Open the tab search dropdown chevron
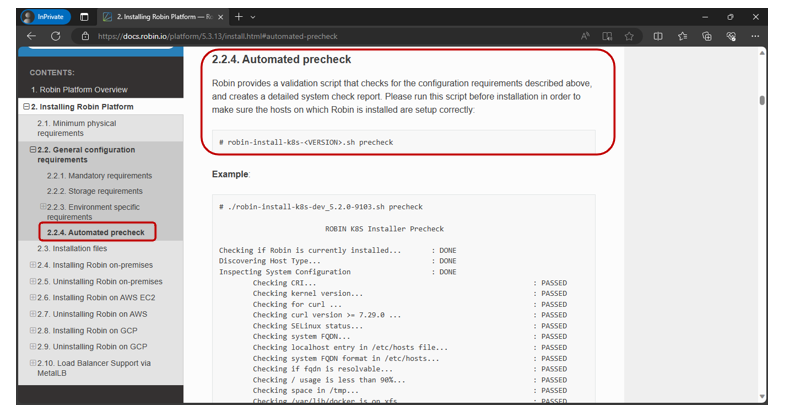Screen dimensions: 786x417 click(x=253, y=17)
